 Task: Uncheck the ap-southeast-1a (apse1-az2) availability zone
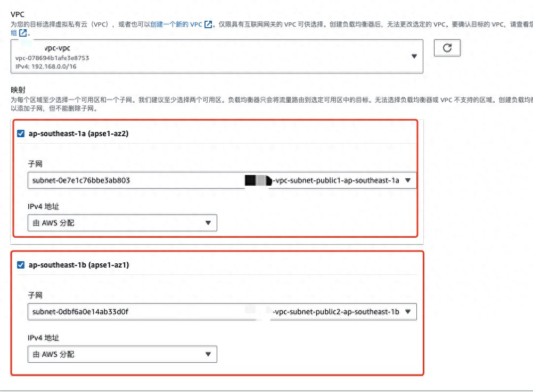21,134
